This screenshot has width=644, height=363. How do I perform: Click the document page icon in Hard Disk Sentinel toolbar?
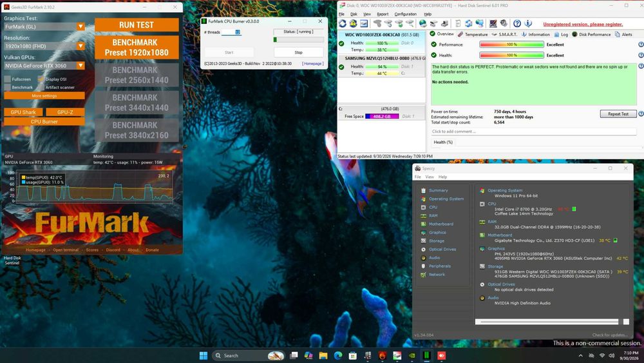(x=457, y=24)
